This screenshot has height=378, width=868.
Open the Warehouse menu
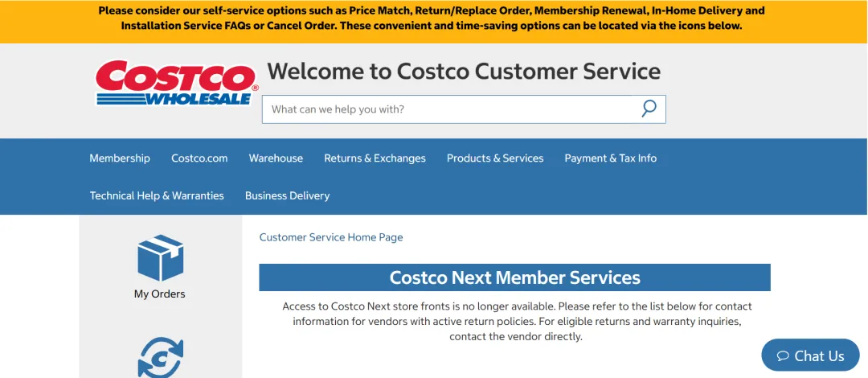[x=276, y=158]
